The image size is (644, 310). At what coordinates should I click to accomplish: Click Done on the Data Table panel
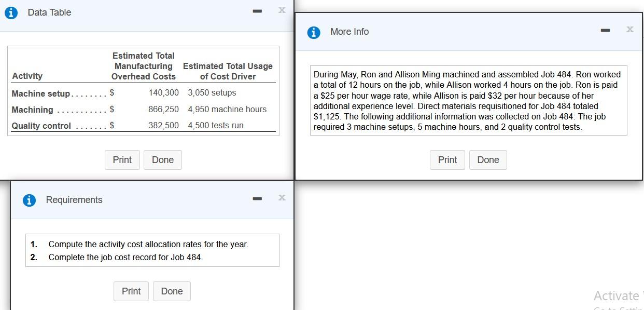(162, 160)
